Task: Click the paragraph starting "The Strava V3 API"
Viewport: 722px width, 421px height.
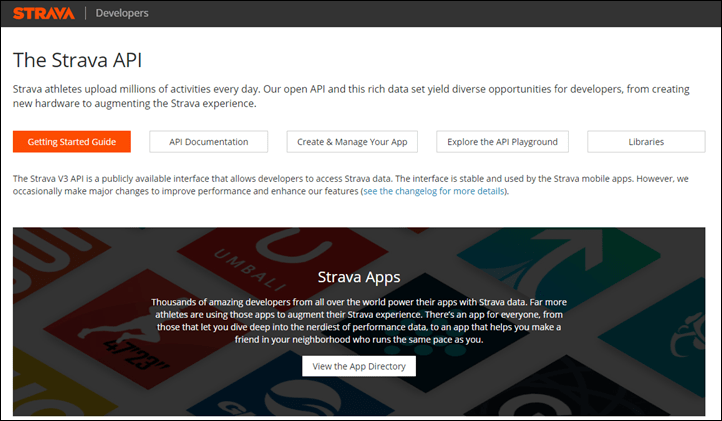Action: pyautogui.click(x=351, y=185)
